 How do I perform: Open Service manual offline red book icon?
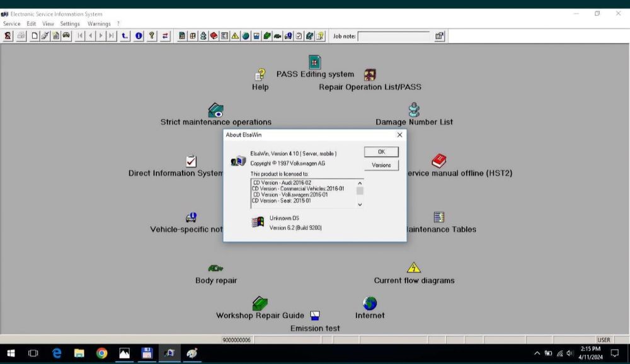coord(438,161)
